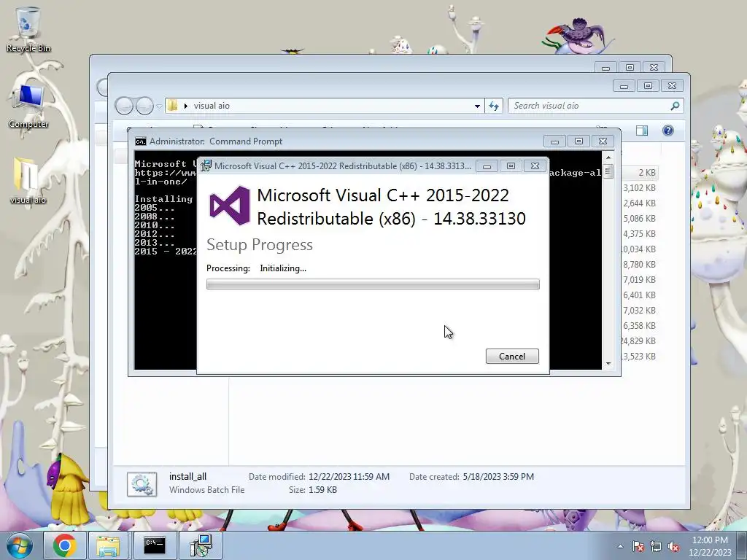Screen dimensions: 747x560
Task: Click the 5,086 KB file size entry
Action: pyautogui.click(x=639, y=218)
